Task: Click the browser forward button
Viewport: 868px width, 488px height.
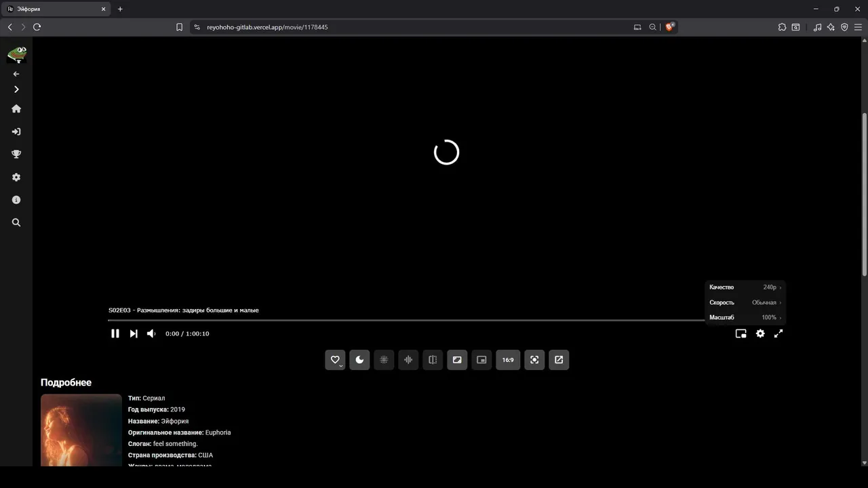Action: point(23,27)
